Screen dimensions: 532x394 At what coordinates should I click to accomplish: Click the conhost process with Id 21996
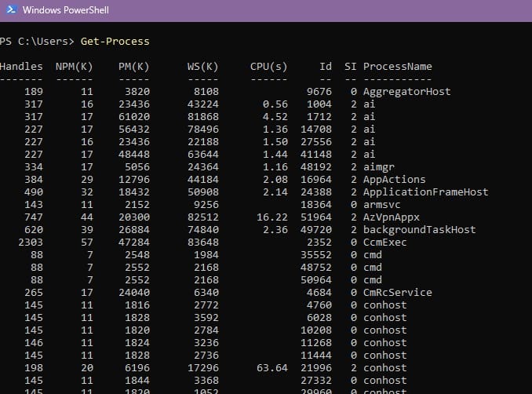coord(384,368)
